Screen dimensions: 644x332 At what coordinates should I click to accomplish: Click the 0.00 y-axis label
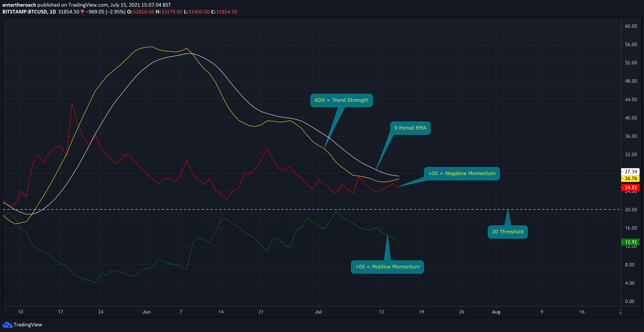[x=630, y=301]
